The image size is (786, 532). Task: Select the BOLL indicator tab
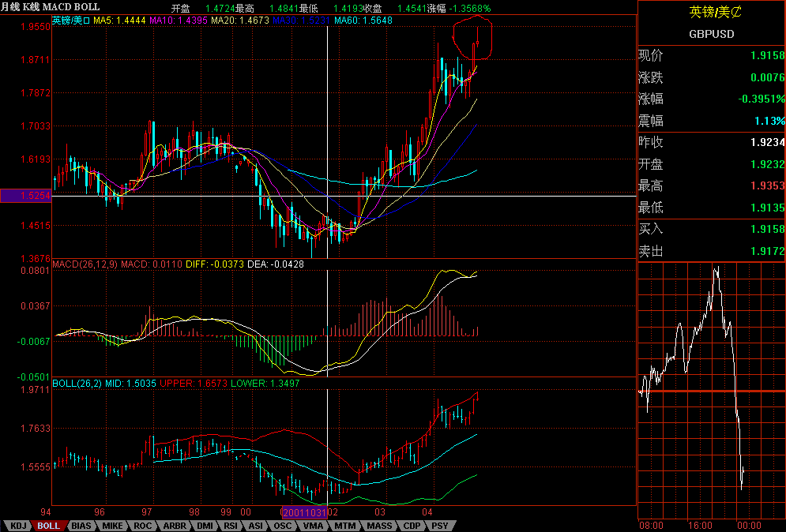click(x=49, y=526)
